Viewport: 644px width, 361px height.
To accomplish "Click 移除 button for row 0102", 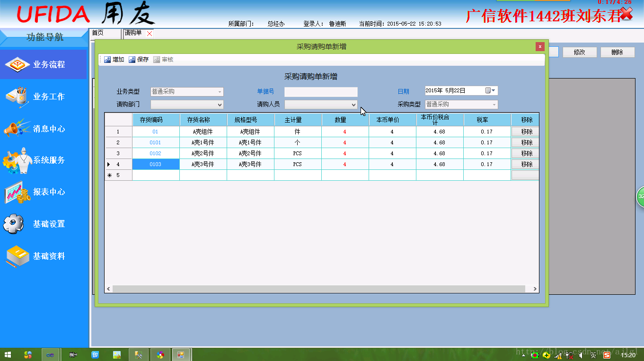I will 525,153.
